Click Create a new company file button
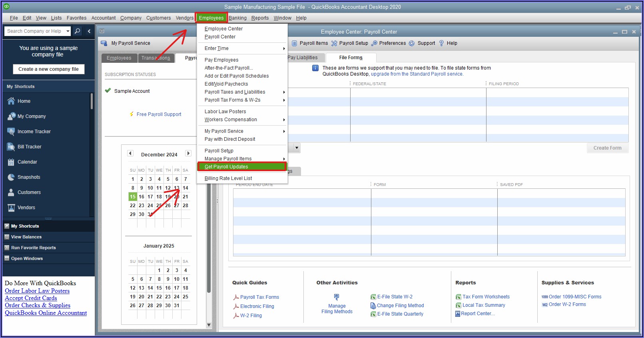Screen dimensions: 644x338 click(49, 69)
